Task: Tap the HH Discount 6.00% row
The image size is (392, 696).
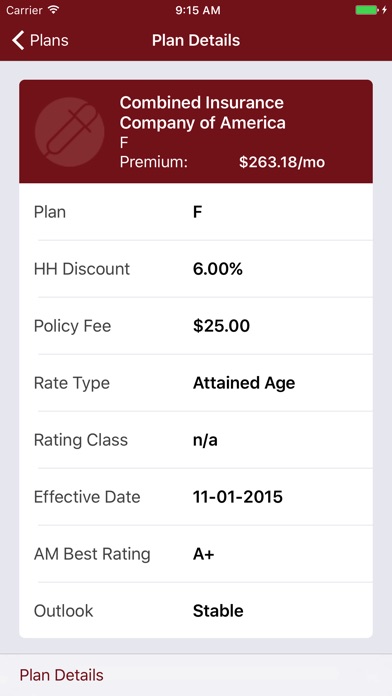Action: pos(196,269)
